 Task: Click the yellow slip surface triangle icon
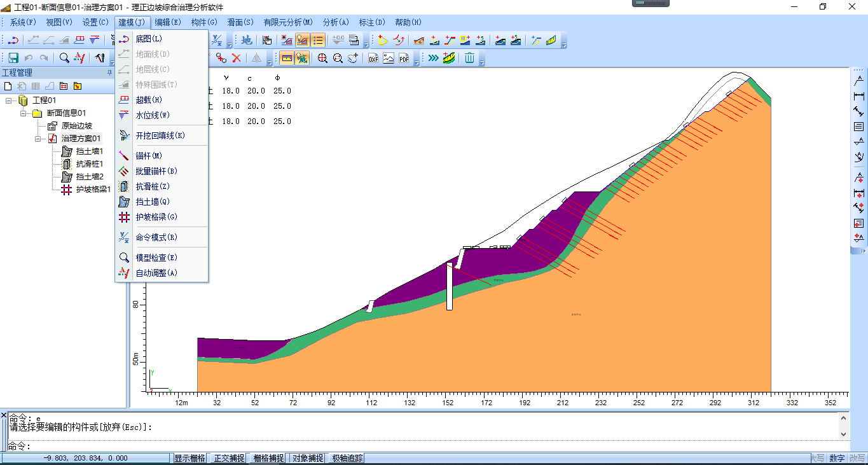click(382, 40)
